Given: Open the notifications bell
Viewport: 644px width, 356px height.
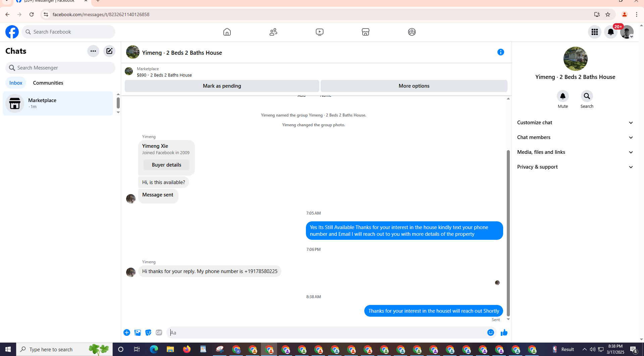Looking at the screenshot, I should (611, 32).
